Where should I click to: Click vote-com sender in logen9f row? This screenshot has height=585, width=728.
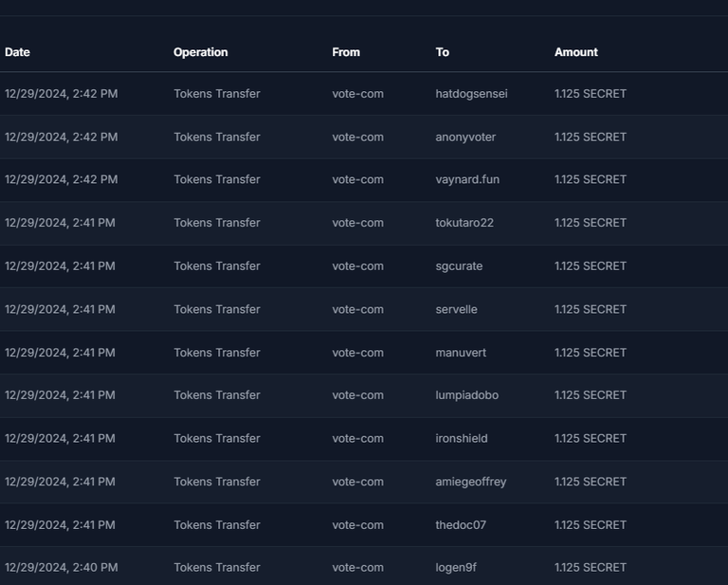tap(357, 567)
